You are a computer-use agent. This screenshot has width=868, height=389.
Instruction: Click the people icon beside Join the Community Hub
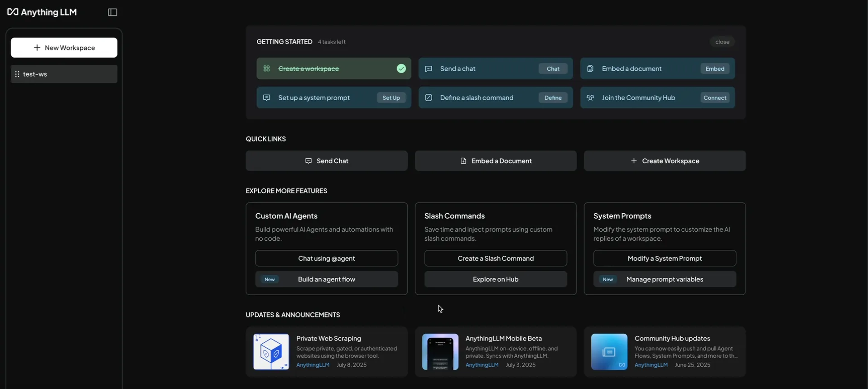click(590, 97)
